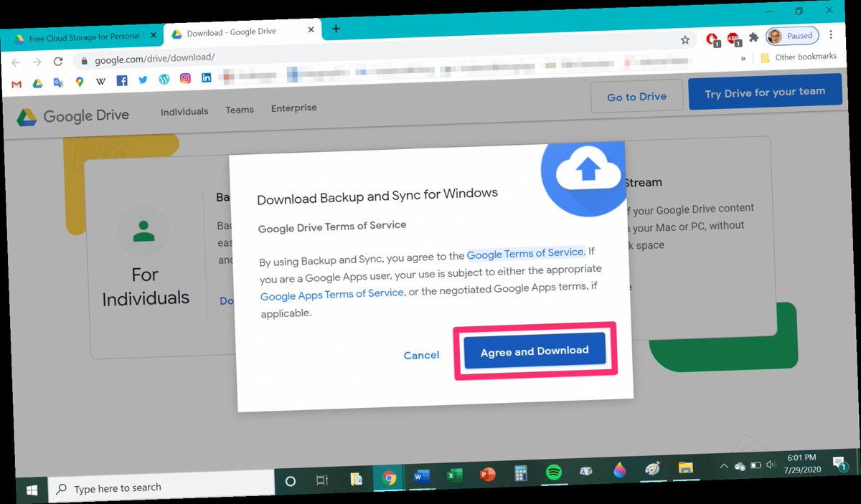Image resolution: width=861 pixels, height=504 pixels.
Task: Open the AdBlock Plus ABP extension
Action: click(733, 38)
